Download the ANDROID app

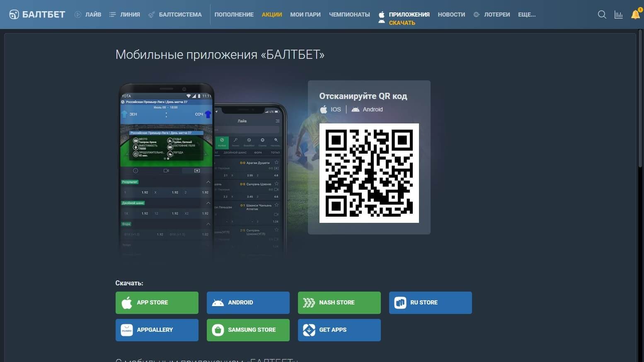pyautogui.click(x=248, y=303)
